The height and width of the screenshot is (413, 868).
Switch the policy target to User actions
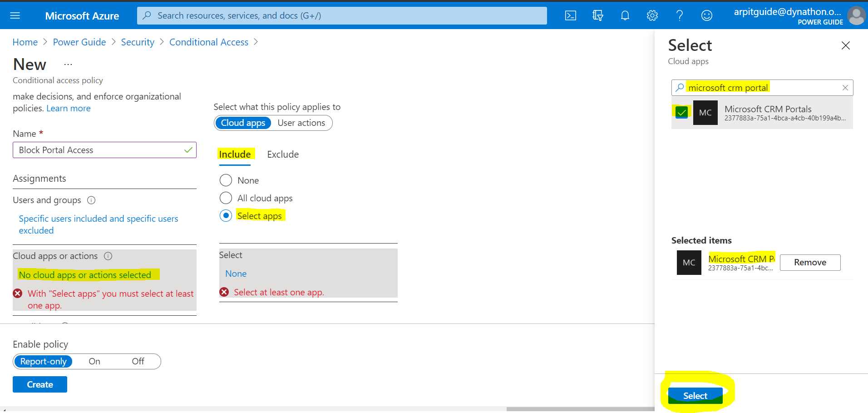click(x=301, y=123)
